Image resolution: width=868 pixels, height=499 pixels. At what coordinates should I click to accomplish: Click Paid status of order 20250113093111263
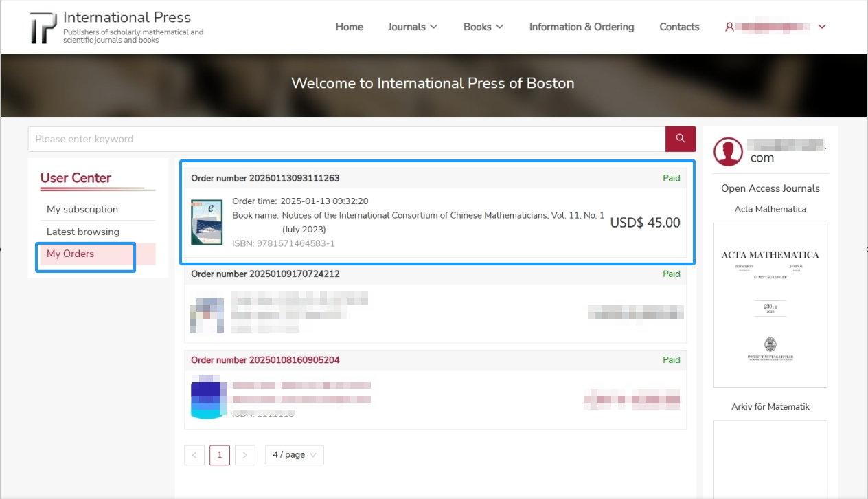[x=672, y=178]
